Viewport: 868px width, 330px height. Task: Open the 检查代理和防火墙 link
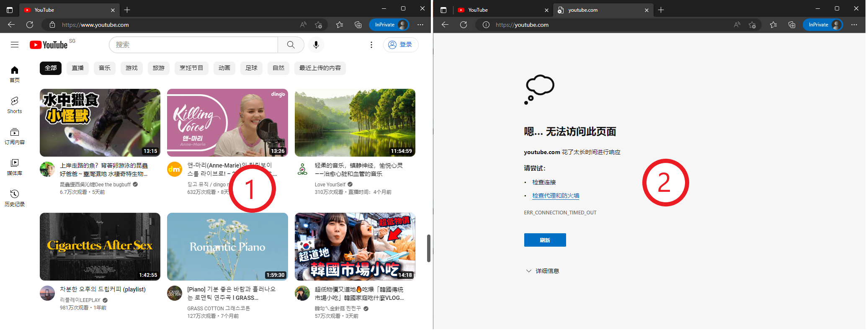556,196
